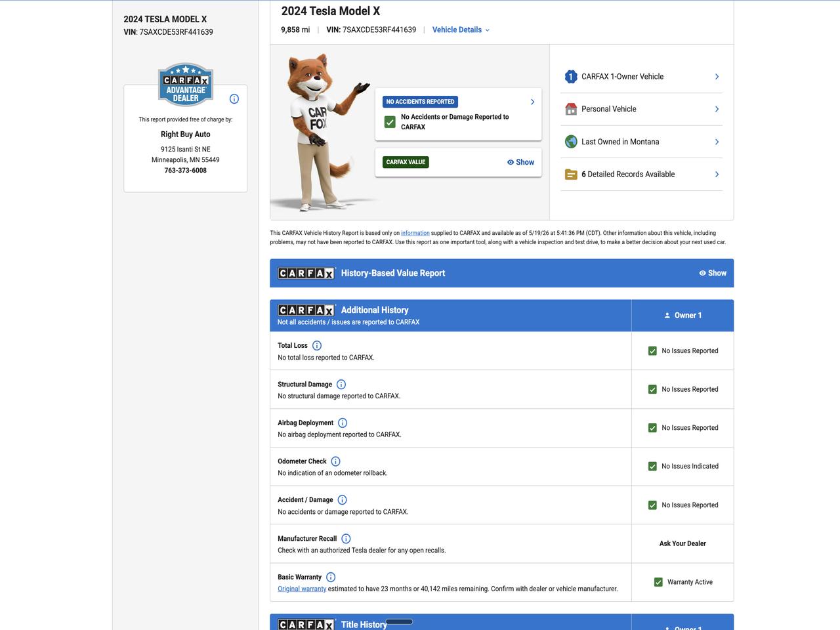Expand the Vehicle Details dropdown
Screen dimensions: 840x630
461,30
